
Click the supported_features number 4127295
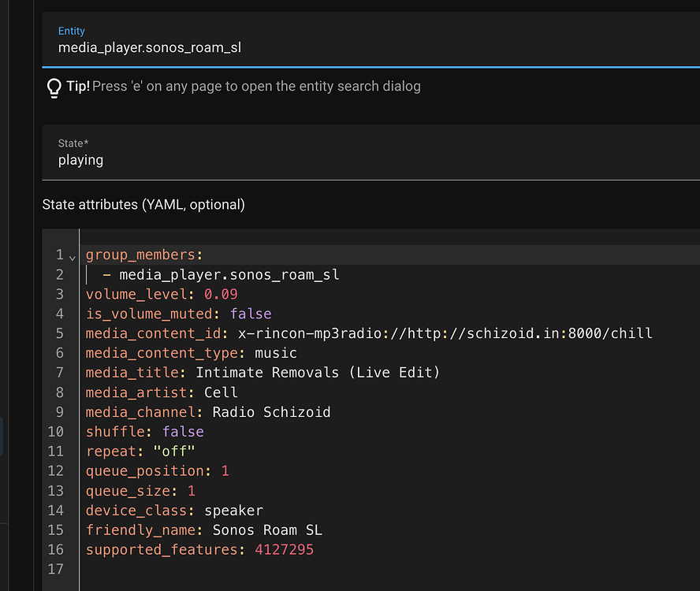284,549
